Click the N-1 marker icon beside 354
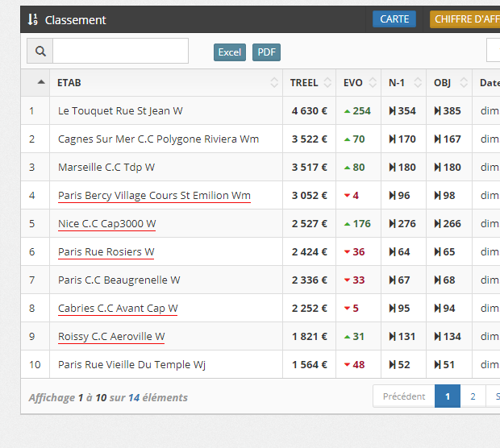 (393, 111)
